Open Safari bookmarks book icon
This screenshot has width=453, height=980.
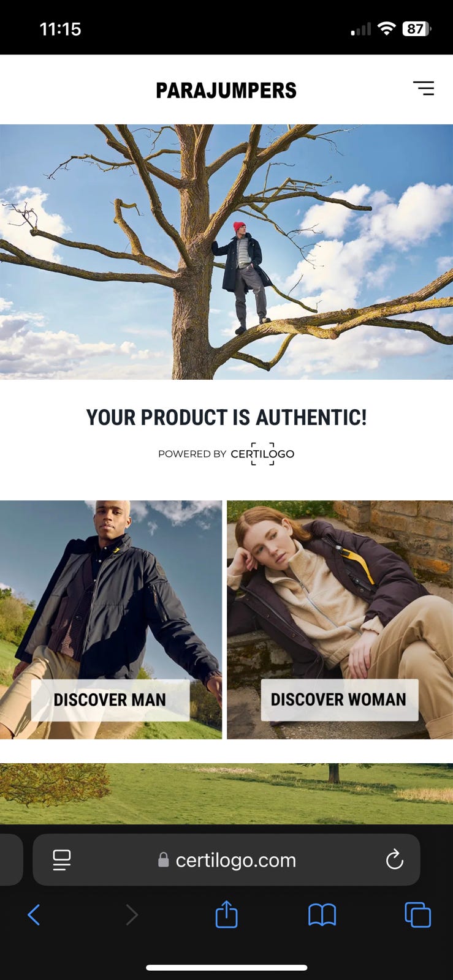point(322,915)
